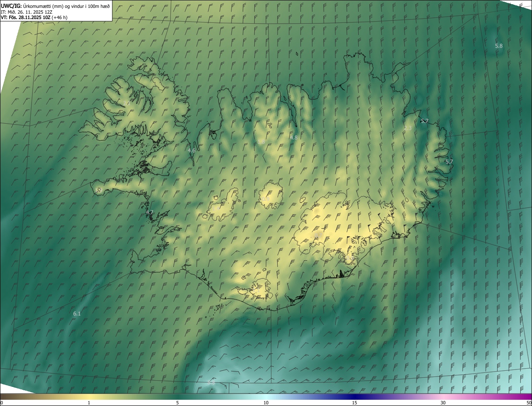
Task: Click the 4.7 value label on the map
Action: (150, 212)
